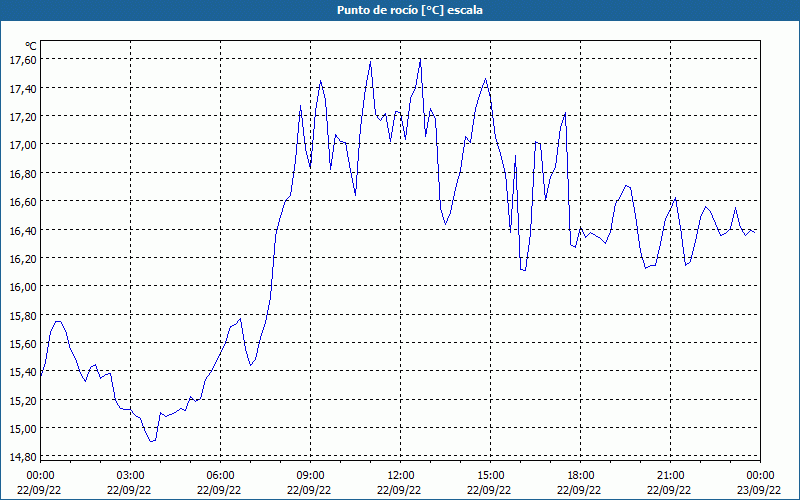Click the "00:00" time label above 23/09/22
Viewport: 800px width, 500px height.
pos(760,476)
